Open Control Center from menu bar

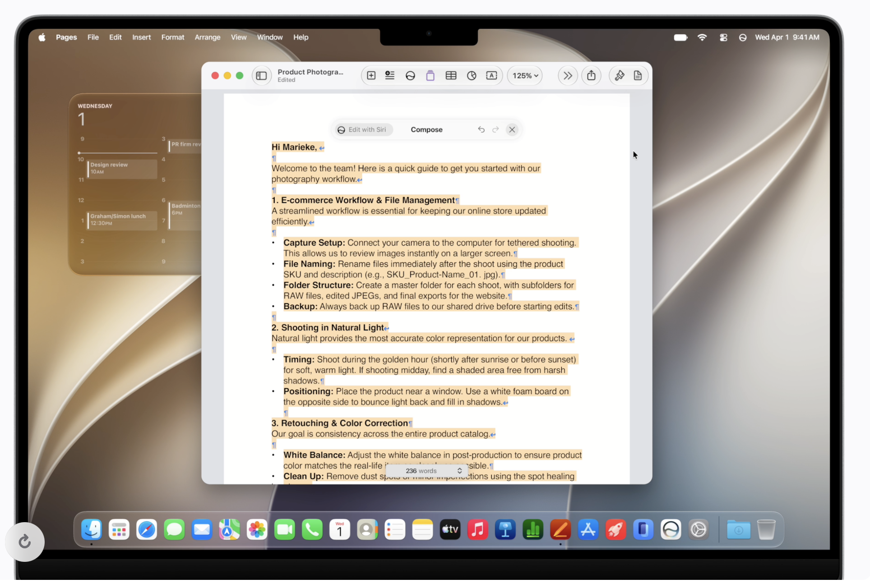tap(723, 37)
